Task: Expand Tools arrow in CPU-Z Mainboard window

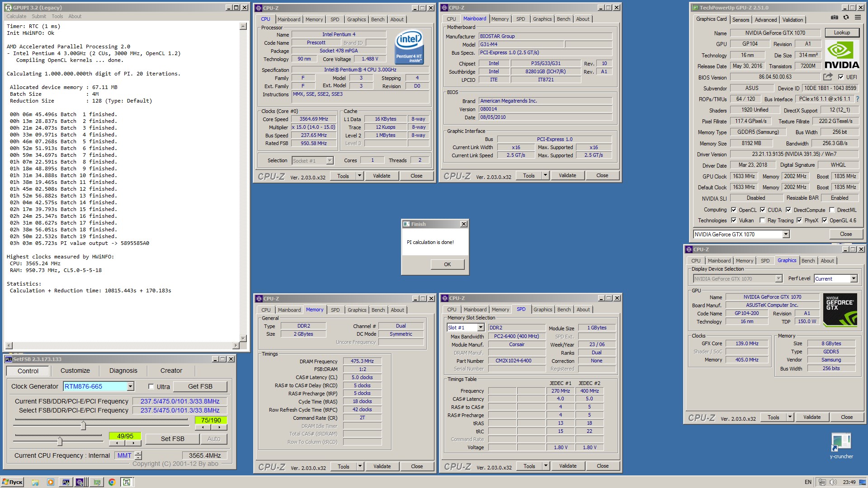Action: point(546,175)
